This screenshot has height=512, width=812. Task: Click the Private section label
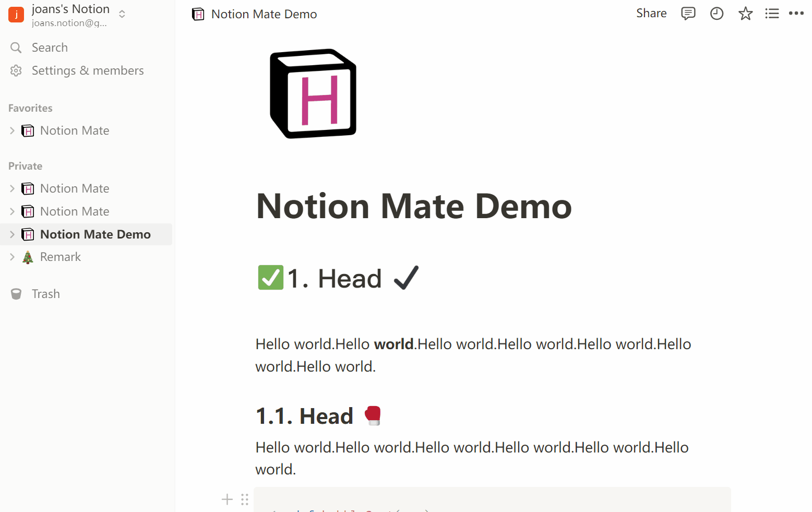(x=25, y=166)
